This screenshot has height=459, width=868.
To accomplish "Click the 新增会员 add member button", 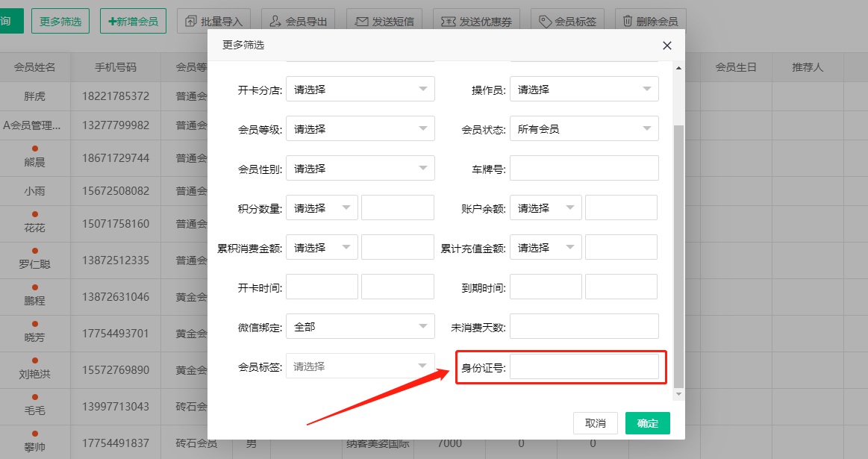I will [133, 22].
